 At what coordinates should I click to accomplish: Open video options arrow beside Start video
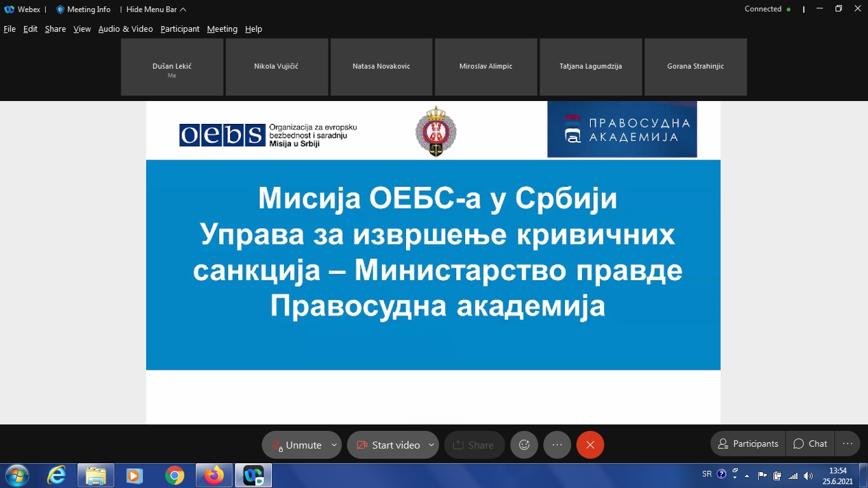click(x=431, y=445)
